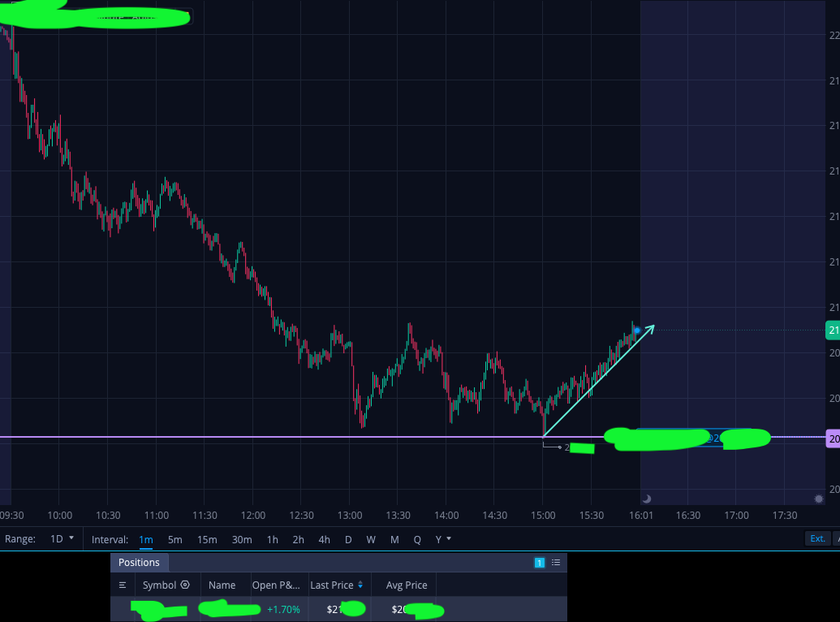Click the sun icon at chart's bottom right

pyautogui.click(x=819, y=499)
